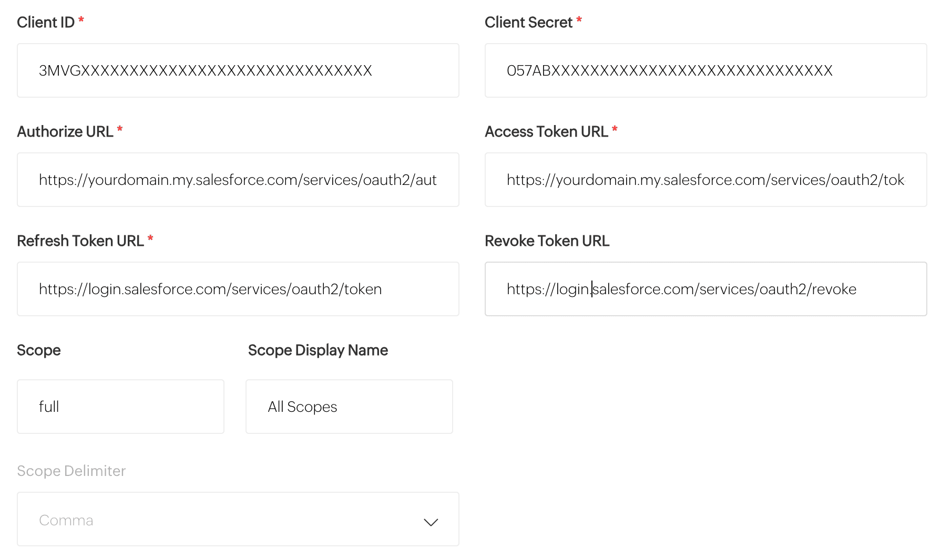Click the Client ID input field

(238, 70)
